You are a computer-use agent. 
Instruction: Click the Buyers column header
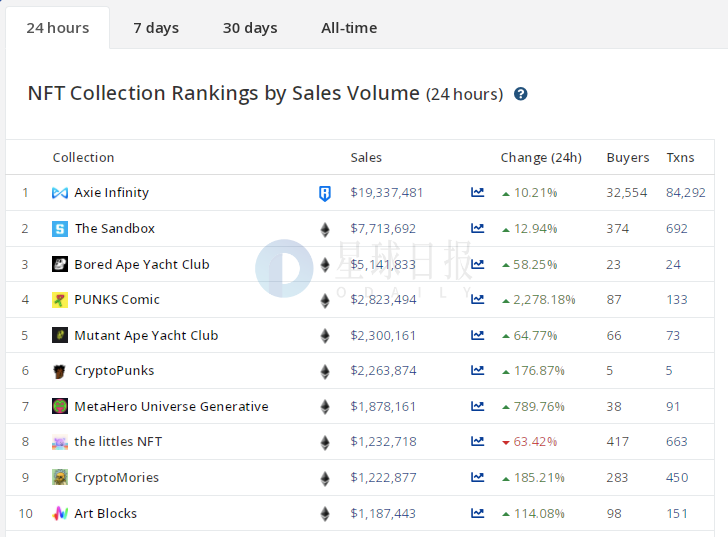[628, 158]
